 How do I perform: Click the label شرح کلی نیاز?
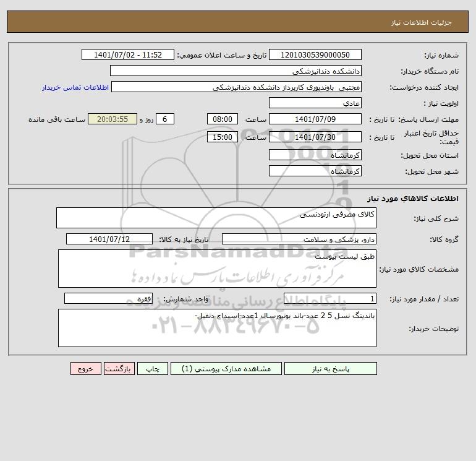point(436,218)
